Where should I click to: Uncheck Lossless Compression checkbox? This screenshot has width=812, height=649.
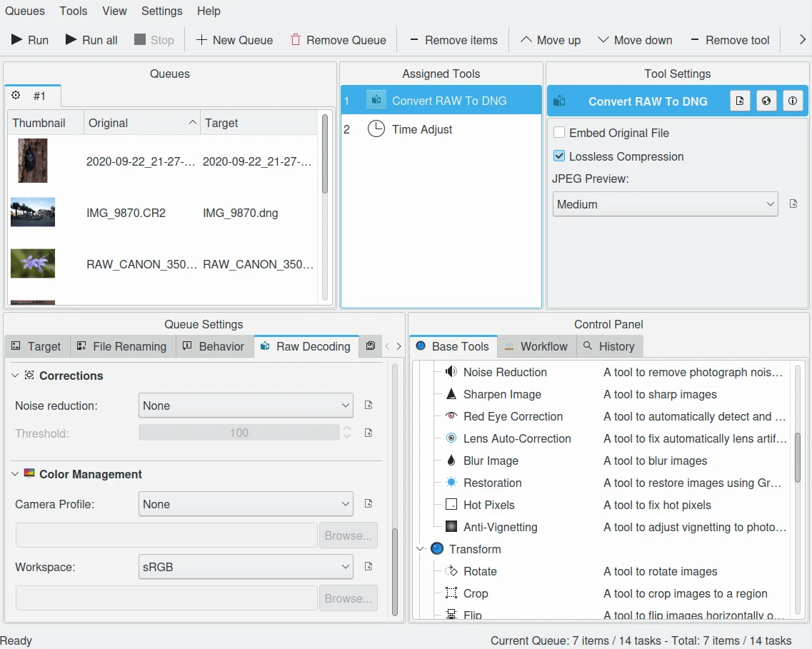tap(559, 156)
